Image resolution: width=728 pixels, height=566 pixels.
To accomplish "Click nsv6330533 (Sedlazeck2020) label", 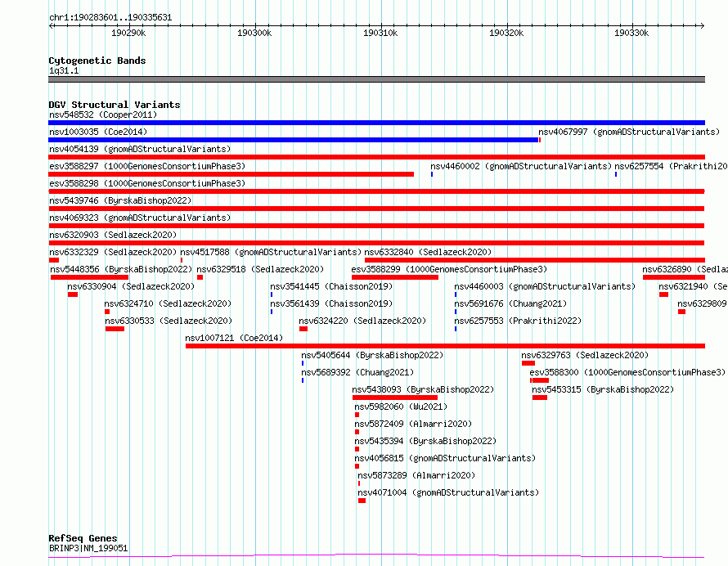I will point(169,321).
